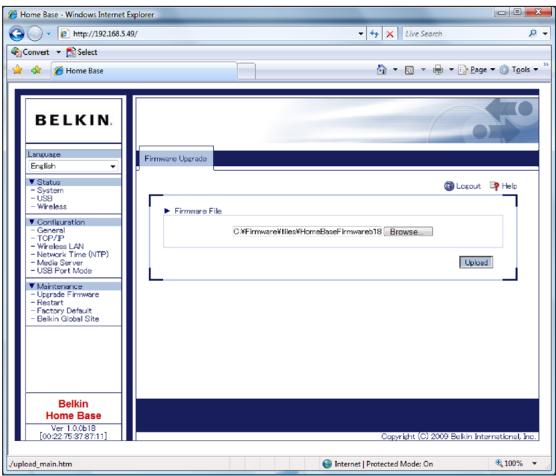
Task: Collapse the Configuration section triangle
Action: coord(32,222)
